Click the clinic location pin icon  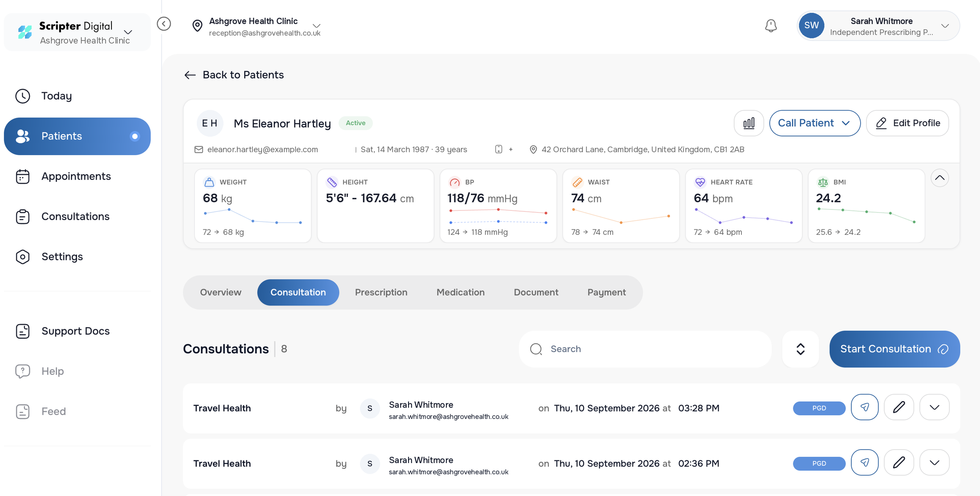(x=197, y=26)
